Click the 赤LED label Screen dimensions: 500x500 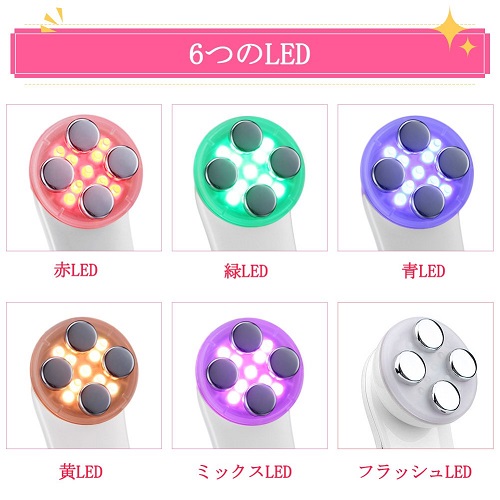[76, 270]
